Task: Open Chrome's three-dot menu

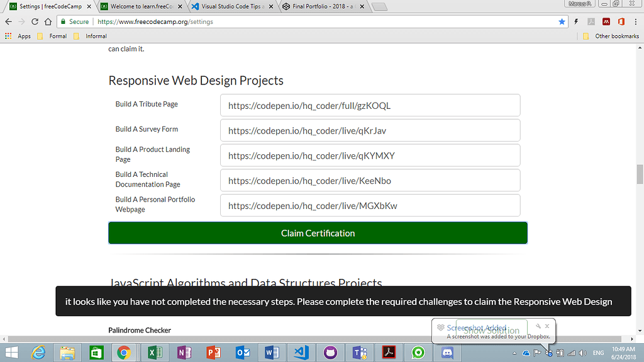Action: click(635, 22)
